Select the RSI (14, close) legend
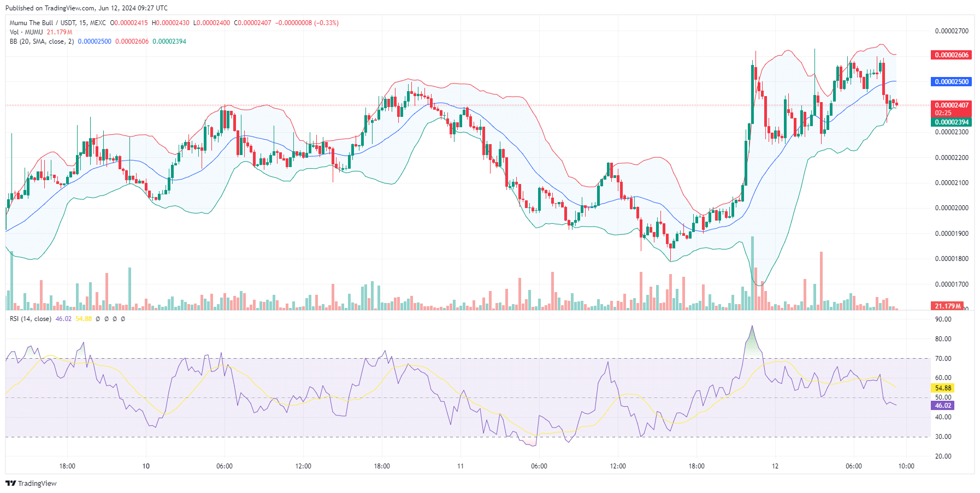The height and width of the screenshot is (493, 980). pos(31,319)
